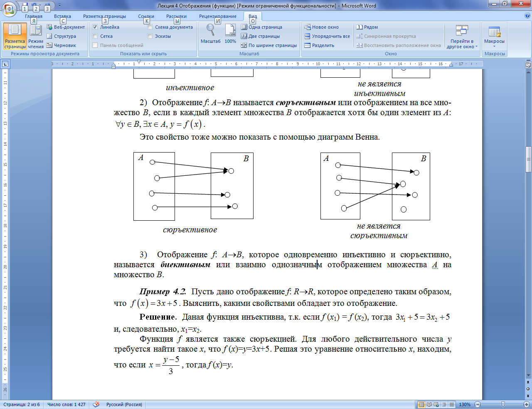Open the Вставка tab
532x409 pixels.
(x=62, y=16)
